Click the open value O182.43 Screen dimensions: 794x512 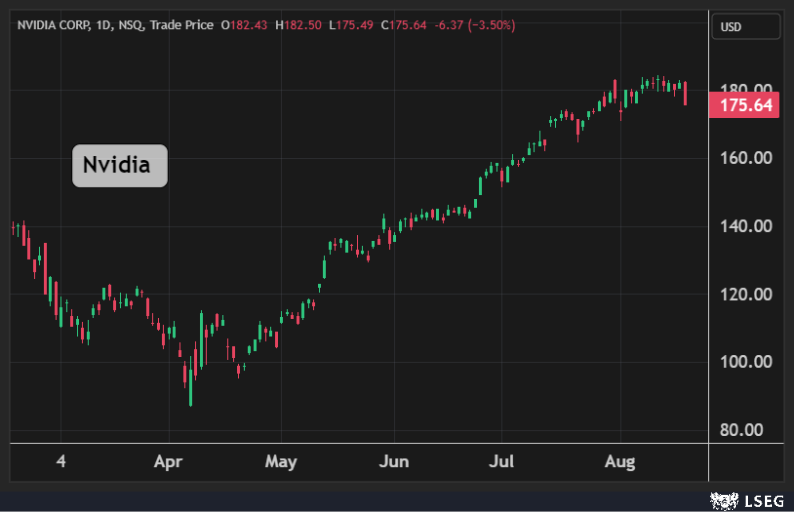point(243,25)
